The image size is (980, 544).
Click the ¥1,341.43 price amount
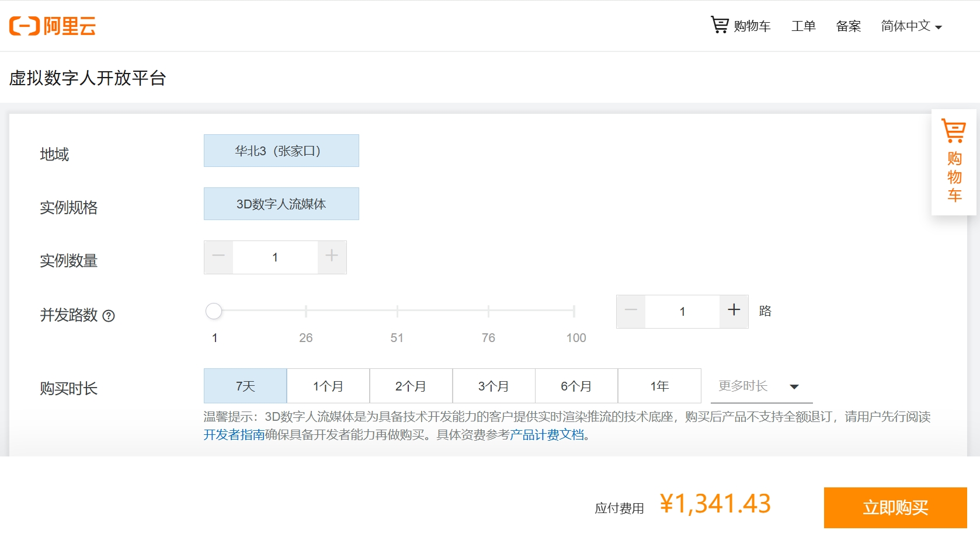715,504
